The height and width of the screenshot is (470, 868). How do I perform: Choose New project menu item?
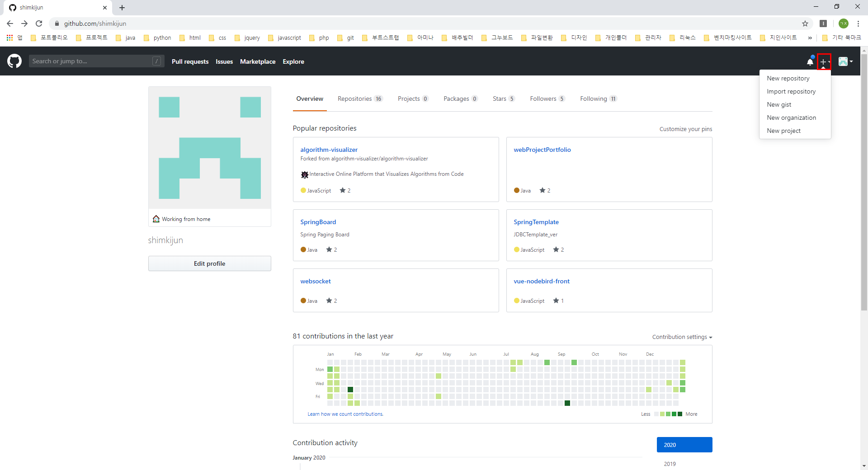click(x=783, y=131)
